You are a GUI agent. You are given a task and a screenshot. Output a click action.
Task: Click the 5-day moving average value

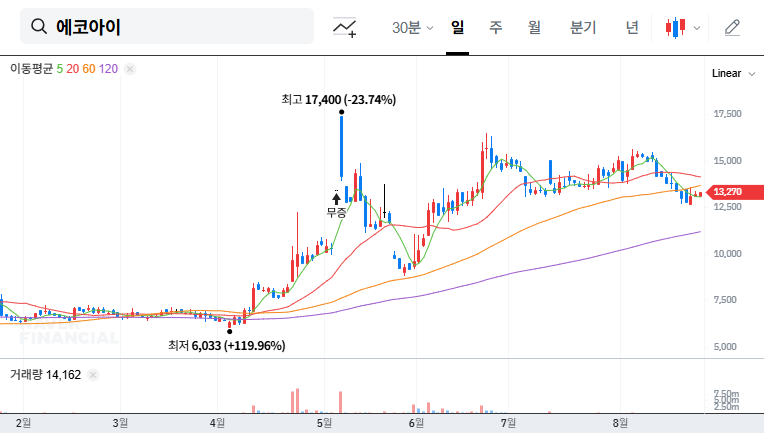pyautogui.click(x=59, y=69)
